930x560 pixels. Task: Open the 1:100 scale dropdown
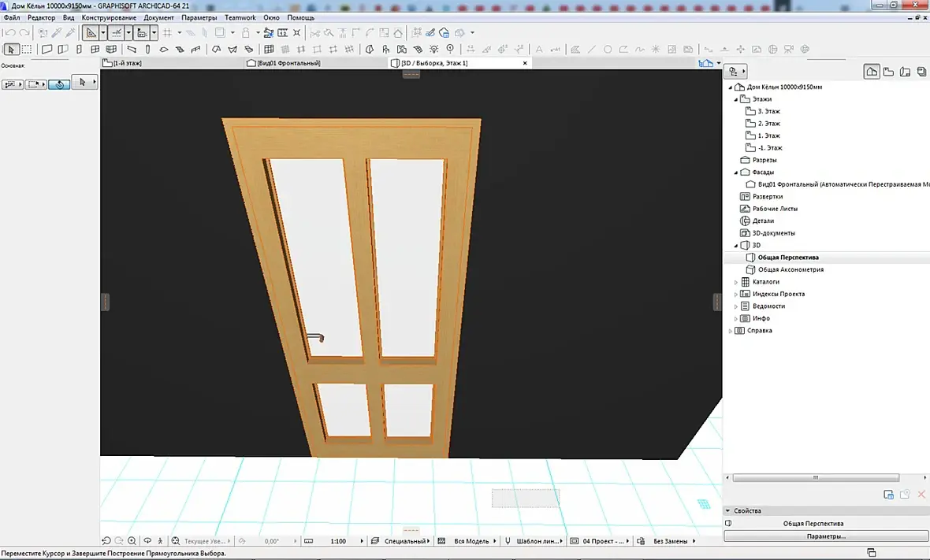click(338, 541)
